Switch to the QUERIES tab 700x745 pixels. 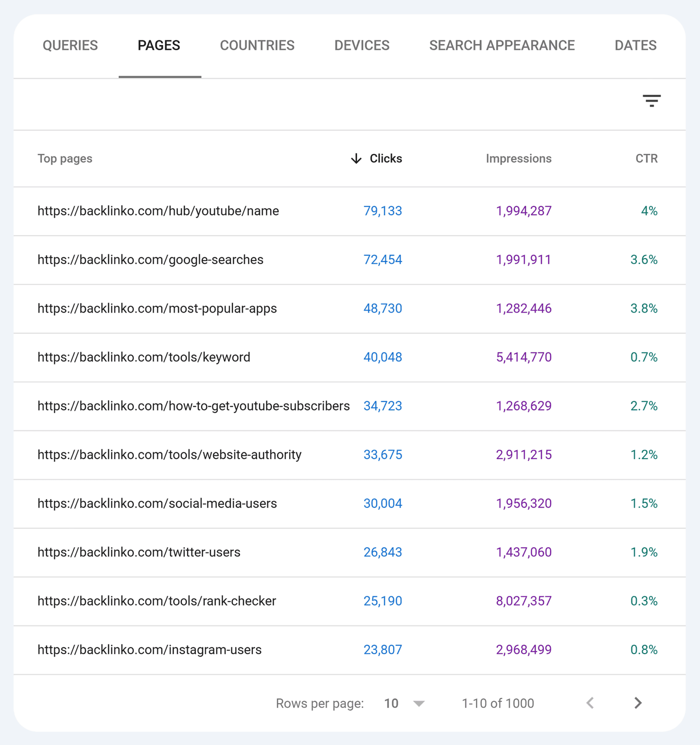70,45
